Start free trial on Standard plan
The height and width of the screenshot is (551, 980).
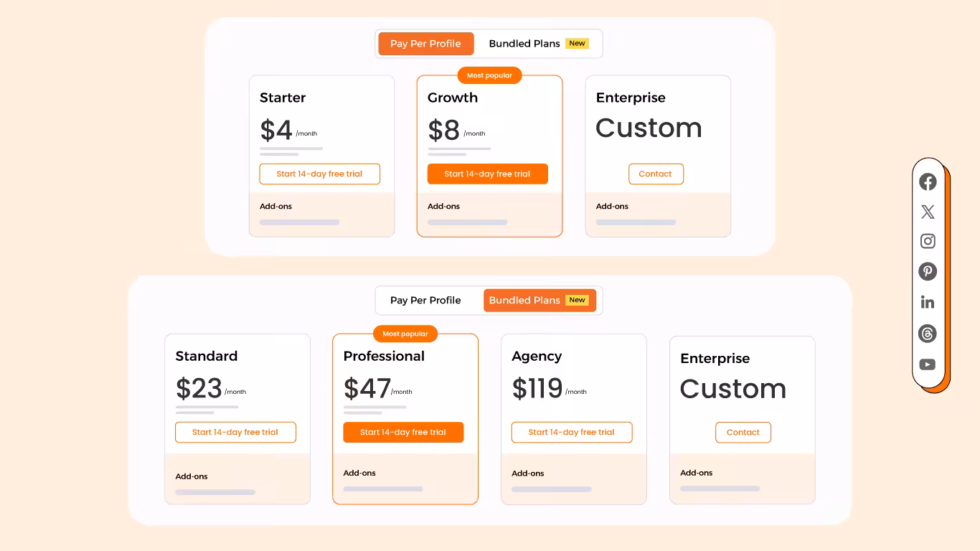point(235,432)
